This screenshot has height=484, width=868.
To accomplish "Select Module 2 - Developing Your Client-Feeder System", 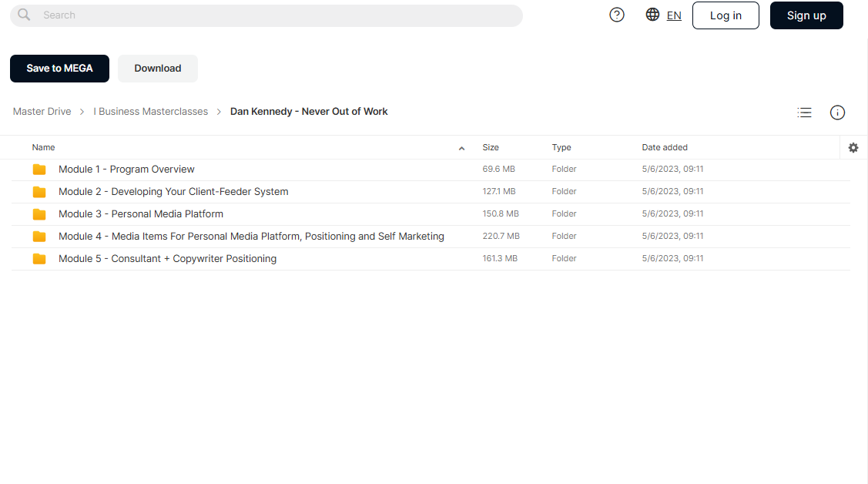I will 173,192.
